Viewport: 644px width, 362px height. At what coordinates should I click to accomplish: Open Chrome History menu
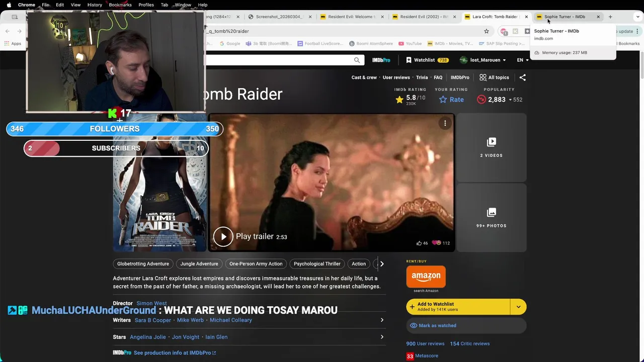pos(95,5)
